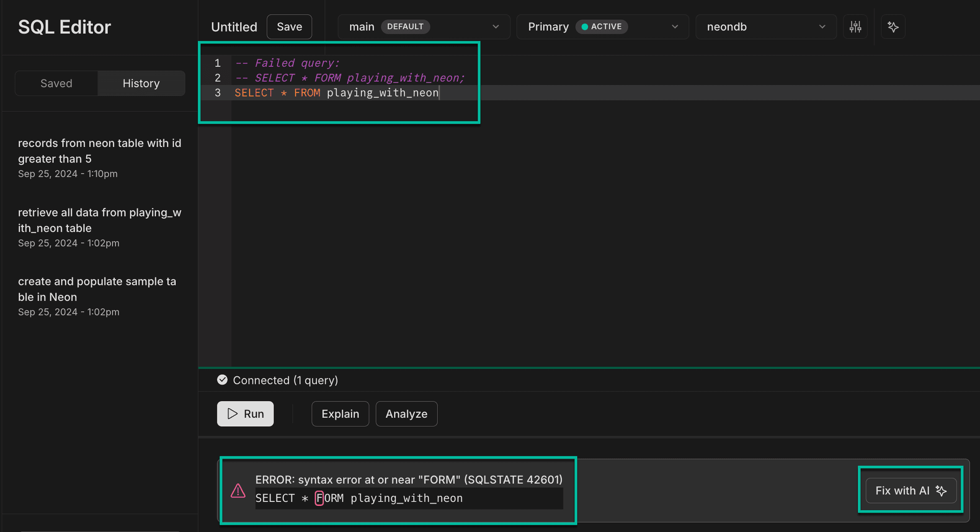Screen dimensions: 980x532
Task: Click the AI sparkles icon in the toolbar
Action: tap(893, 27)
